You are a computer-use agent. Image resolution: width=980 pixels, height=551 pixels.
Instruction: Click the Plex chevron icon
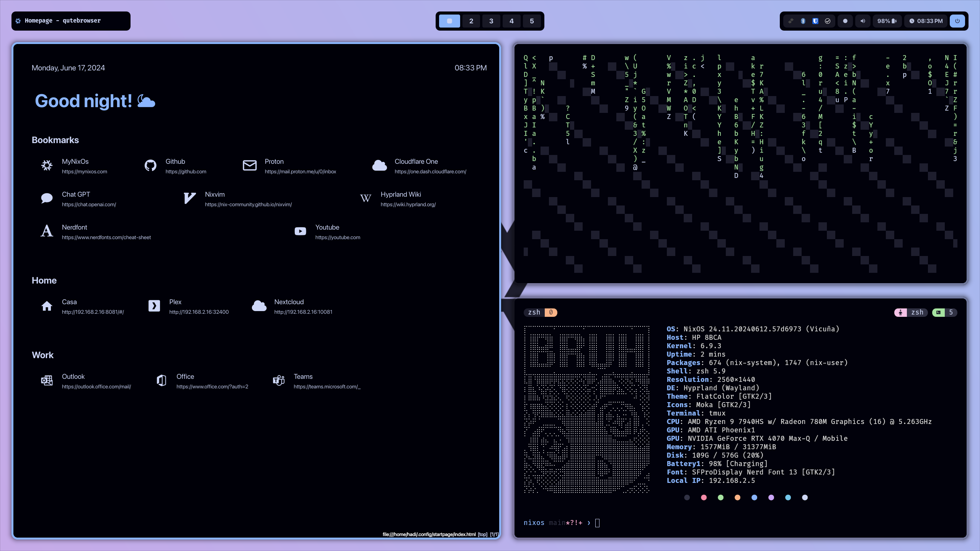[154, 306]
